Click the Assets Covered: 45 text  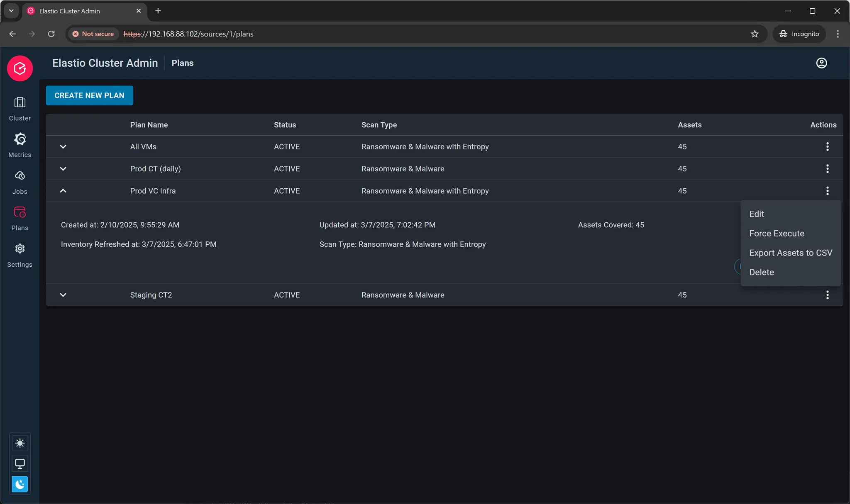pos(611,225)
